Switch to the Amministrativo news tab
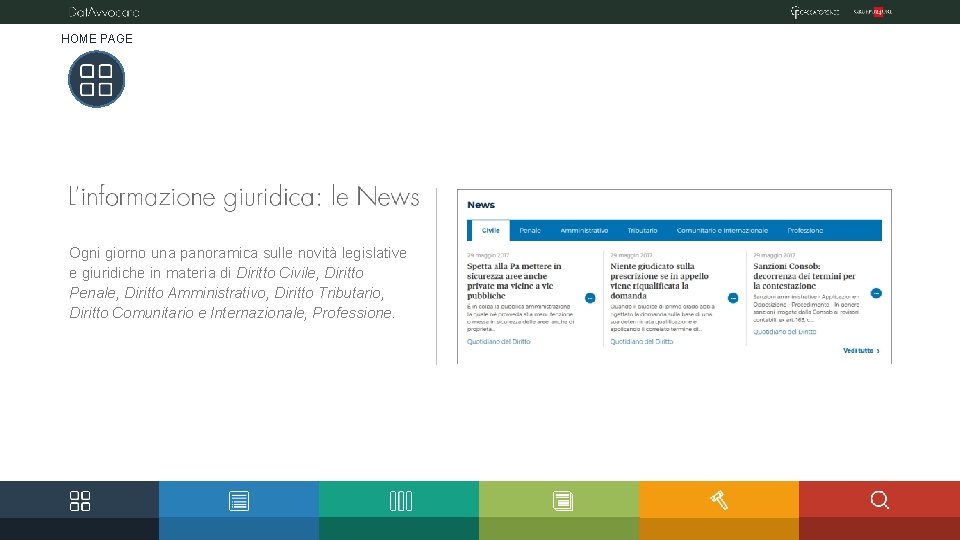 (x=584, y=231)
